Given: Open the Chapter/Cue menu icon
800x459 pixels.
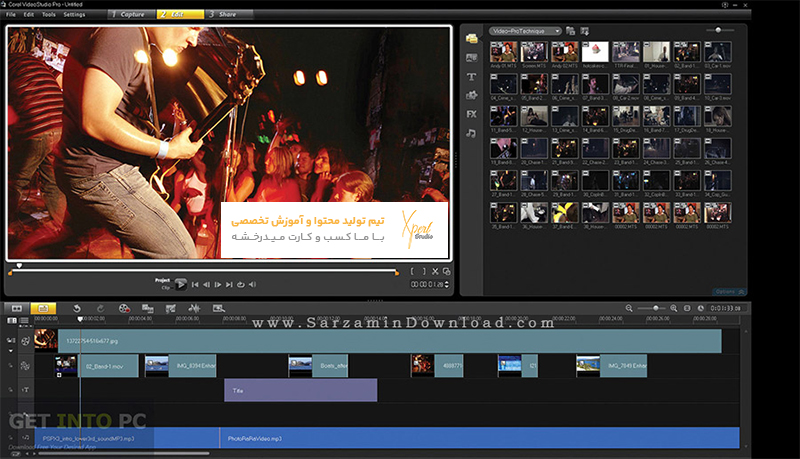Looking at the screenshot, I should (x=171, y=308).
